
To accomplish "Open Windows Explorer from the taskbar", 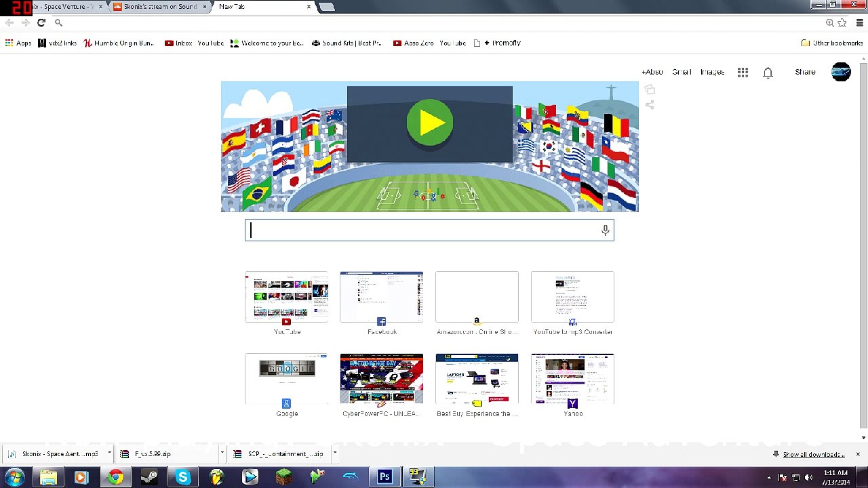I will tap(48, 477).
